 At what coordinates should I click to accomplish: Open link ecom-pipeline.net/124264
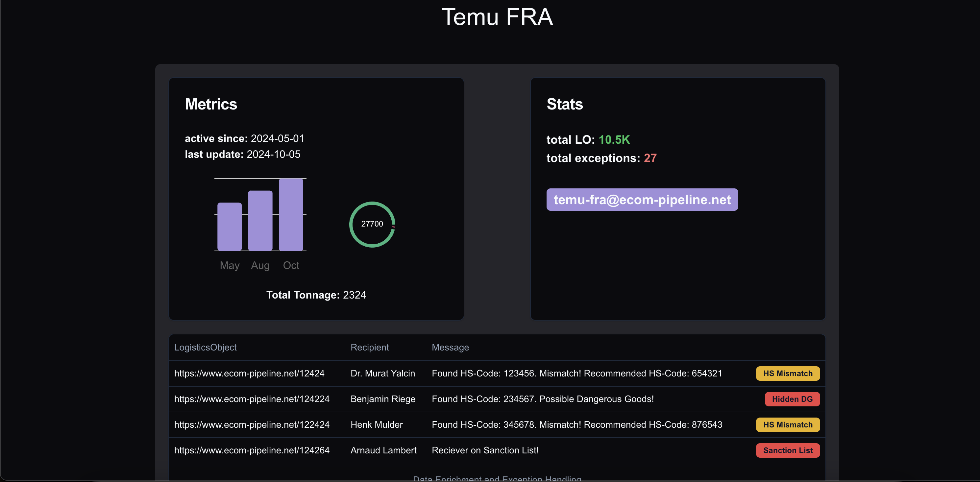pos(252,450)
